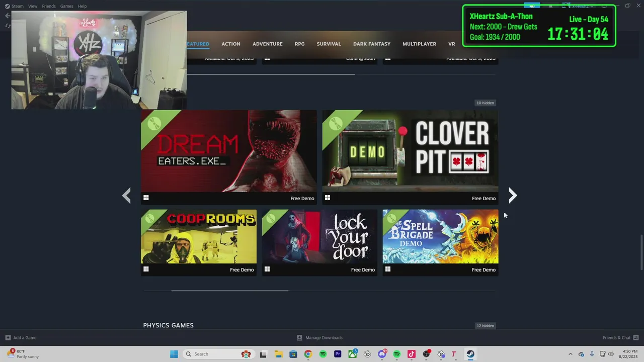644x362 pixels.
Task: Click OneDrive cloud tray icon
Action: [x=581, y=354]
